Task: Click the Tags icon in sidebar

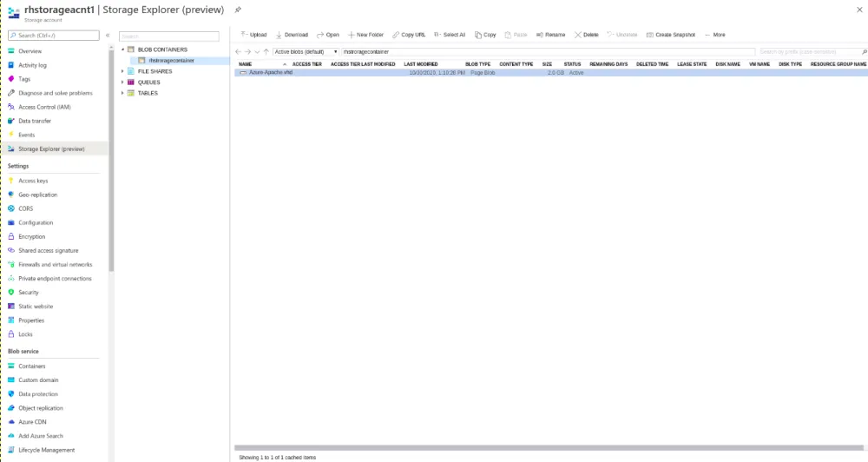Action: pos(11,79)
